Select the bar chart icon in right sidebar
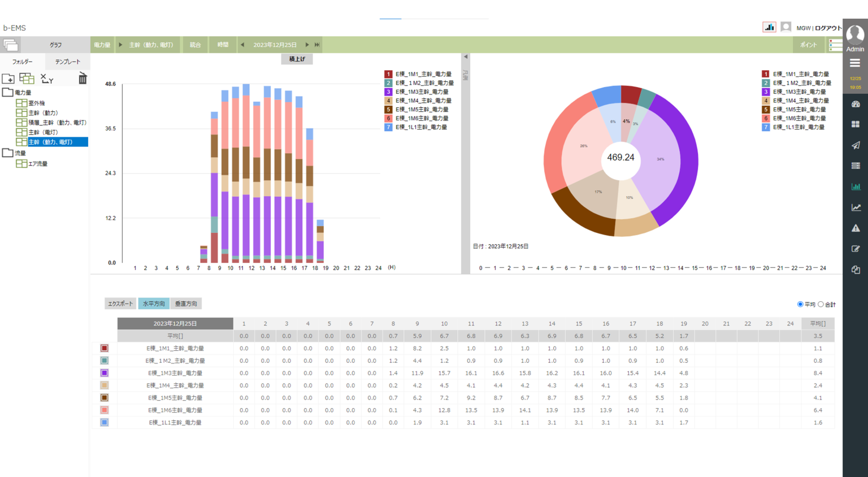This screenshot has width=868, height=477. (x=855, y=187)
